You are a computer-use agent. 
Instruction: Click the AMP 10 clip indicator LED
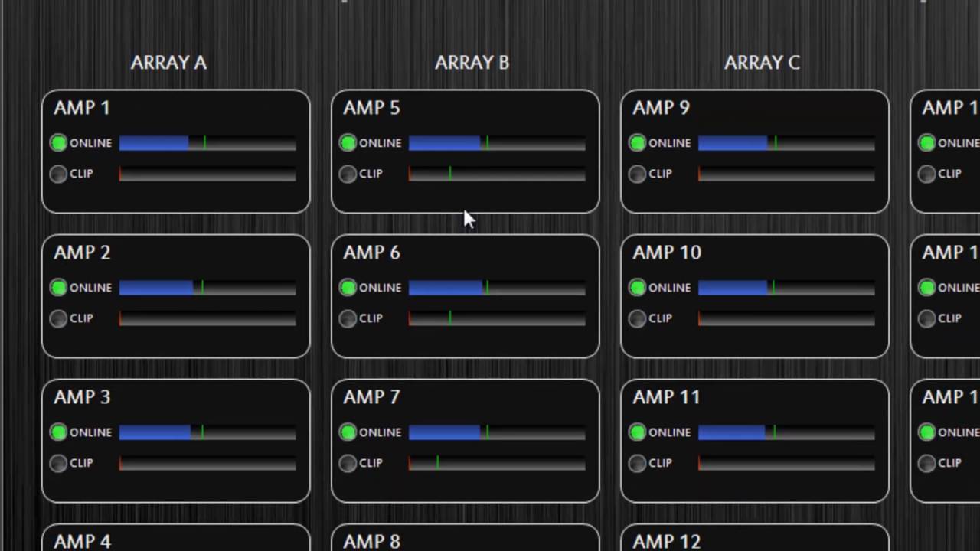638,319
